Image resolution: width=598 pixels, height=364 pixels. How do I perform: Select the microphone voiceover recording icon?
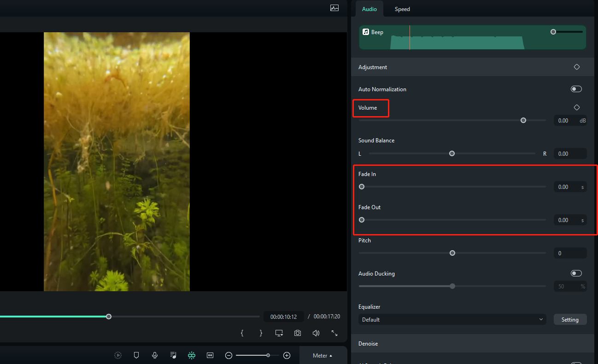pos(155,355)
